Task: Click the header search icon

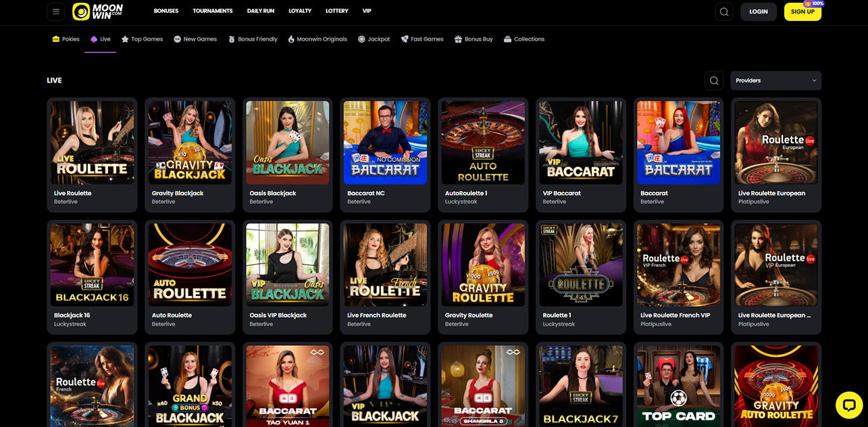Action: click(x=724, y=11)
